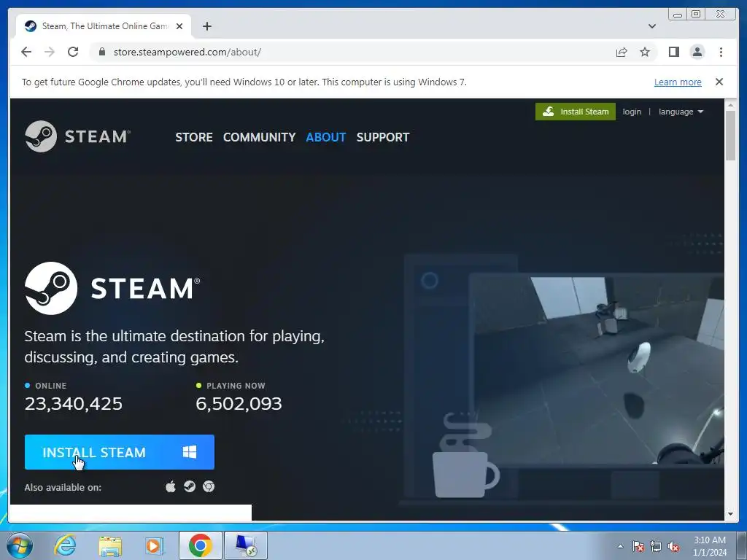The image size is (747, 560).
Task: Open the Chrome side panel
Action: pyautogui.click(x=673, y=52)
